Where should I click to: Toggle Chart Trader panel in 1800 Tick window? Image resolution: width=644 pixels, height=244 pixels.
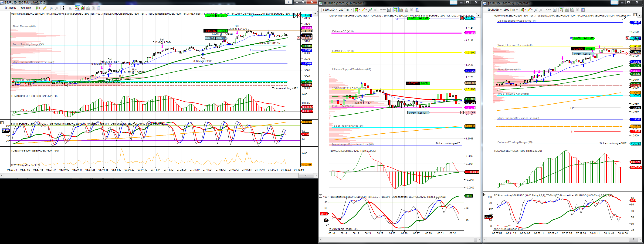(561, 10)
